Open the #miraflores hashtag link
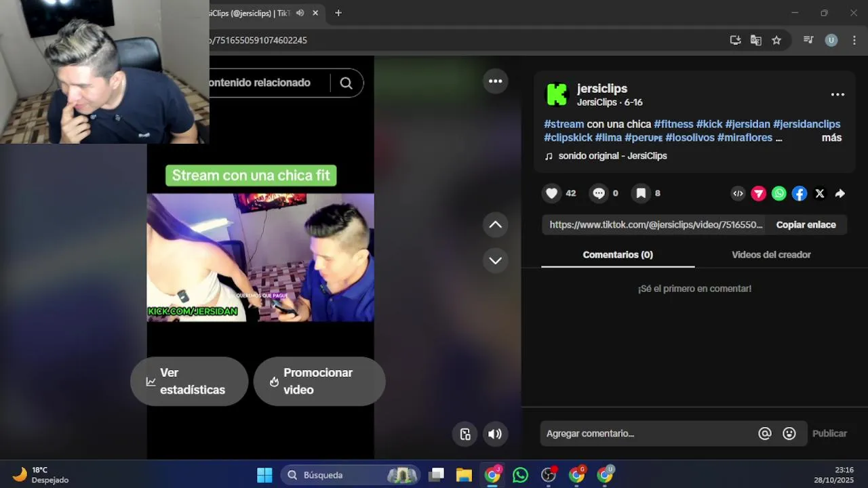The width and height of the screenshot is (868, 488). click(745, 138)
